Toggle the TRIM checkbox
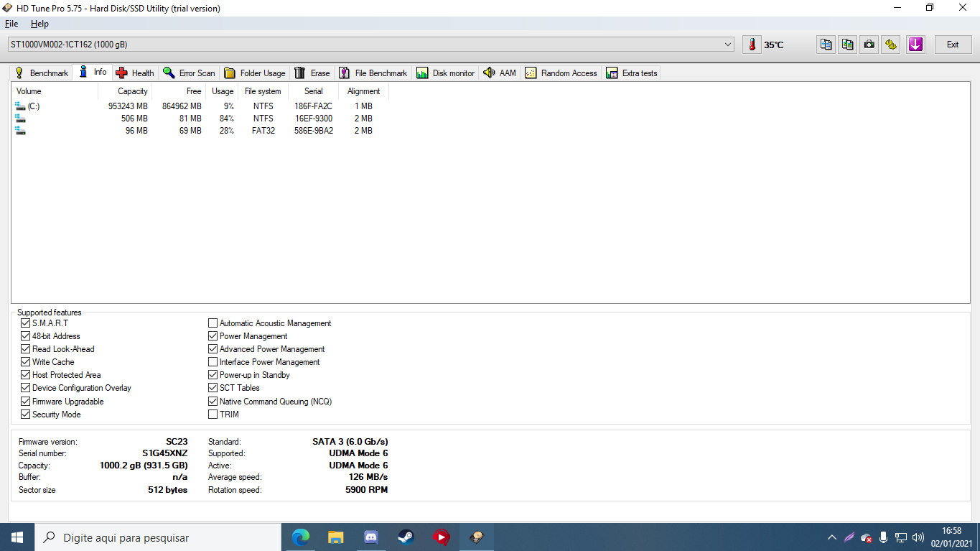The width and height of the screenshot is (980, 551). point(213,415)
